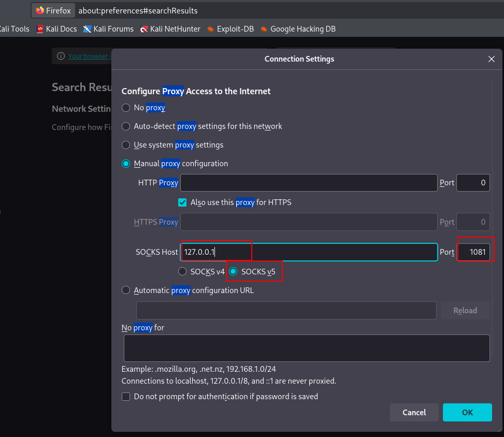Open the Exploit-DB bookmark

click(x=230, y=29)
